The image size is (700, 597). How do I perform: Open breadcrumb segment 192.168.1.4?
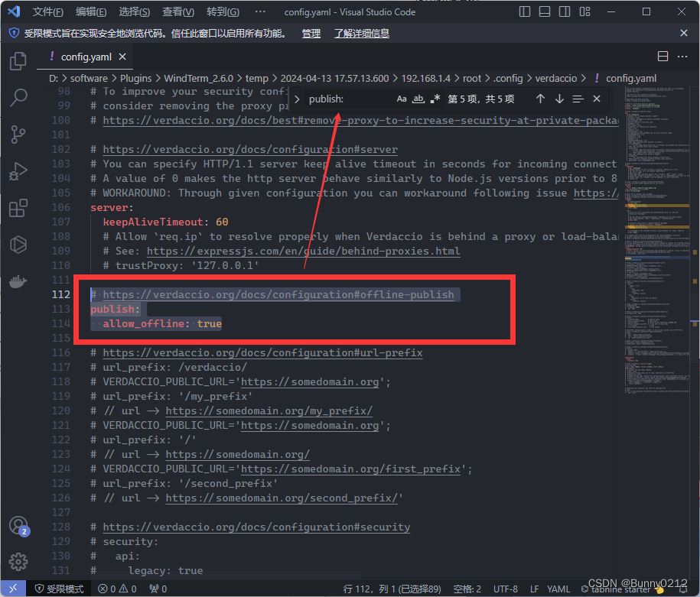coord(426,79)
